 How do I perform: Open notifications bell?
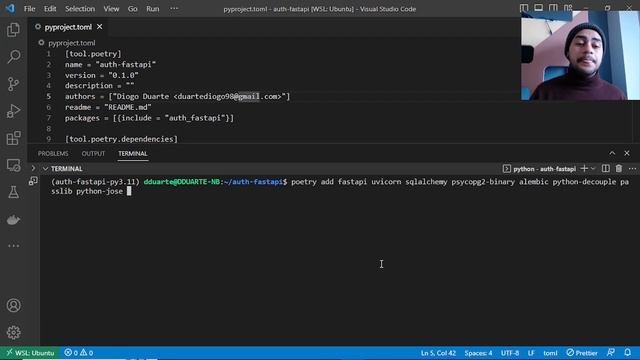627,353
